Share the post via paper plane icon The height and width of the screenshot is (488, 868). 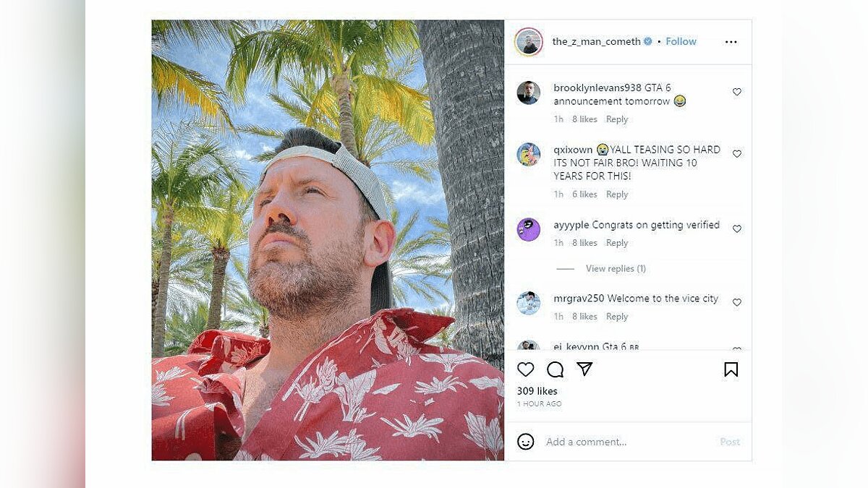(584, 369)
